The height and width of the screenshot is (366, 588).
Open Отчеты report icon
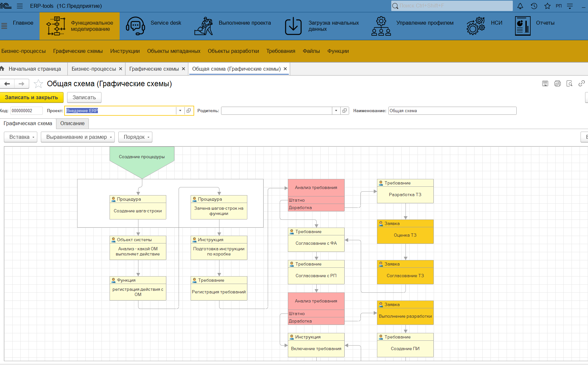tap(523, 26)
